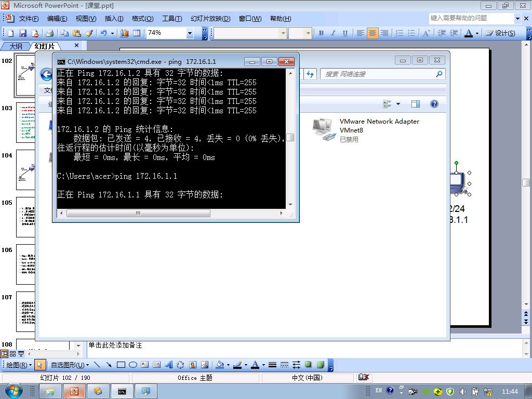The width and height of the screenshot is (532, 399).
Task: Open the 视图(V) menu
Action: 86,19
